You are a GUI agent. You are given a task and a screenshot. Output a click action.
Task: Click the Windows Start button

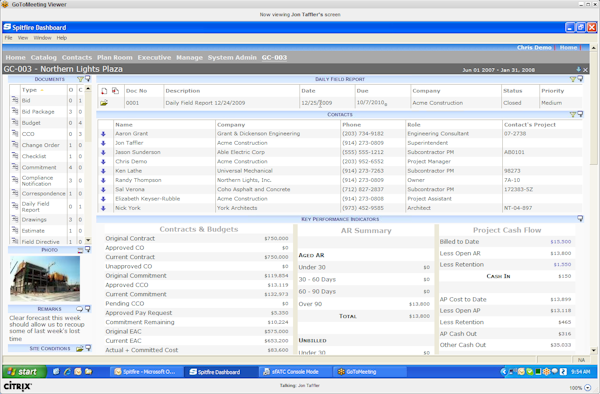pos(24,371)
